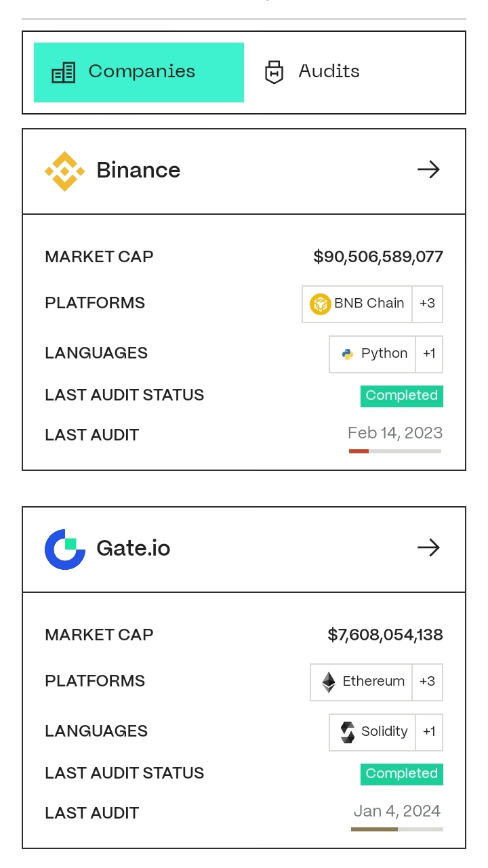Viewport: 488px width, 868px height.
Task: Expand Gate.io's +1 more languages
Action: coord(429,732)
